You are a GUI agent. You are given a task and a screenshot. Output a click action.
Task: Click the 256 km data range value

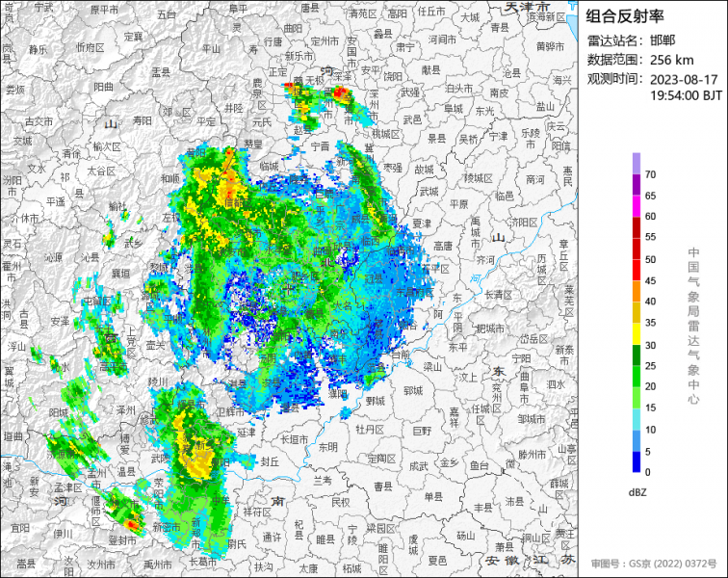pos(672,60)
